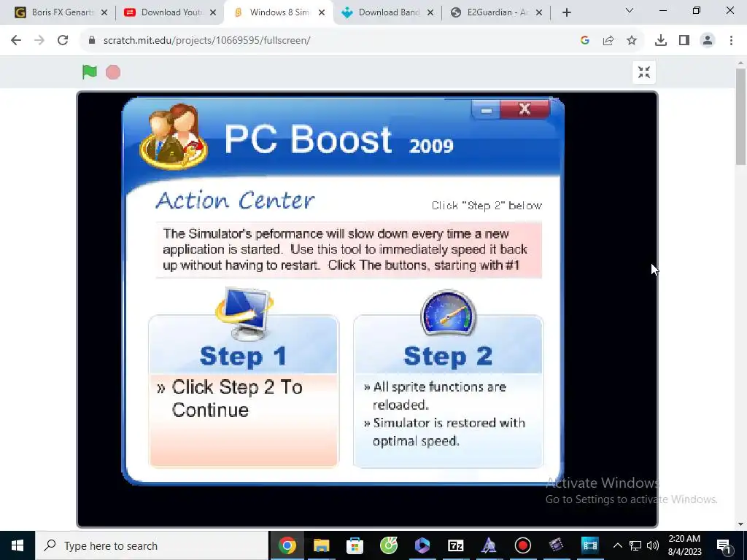This screenshot has height=560, width=747.
Task: Bookmark this page with the star icon
Action: click(x=632, y=41)
